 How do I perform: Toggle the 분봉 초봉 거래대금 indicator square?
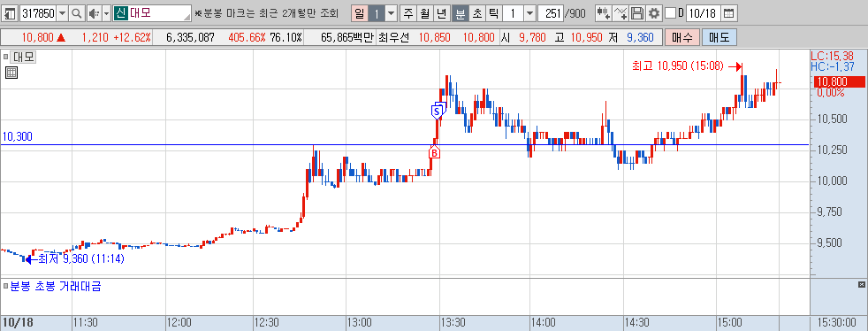(x=5, y=287)
